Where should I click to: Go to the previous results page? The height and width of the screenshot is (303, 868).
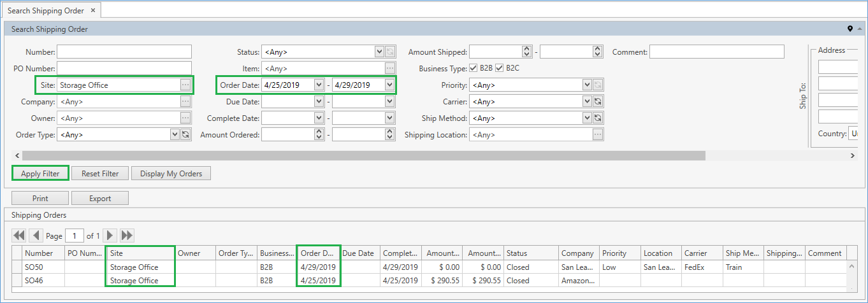36,236
